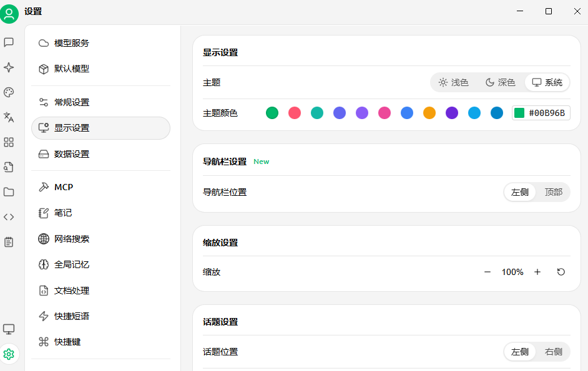Open 文档处理 settings section

click(101, 291)
